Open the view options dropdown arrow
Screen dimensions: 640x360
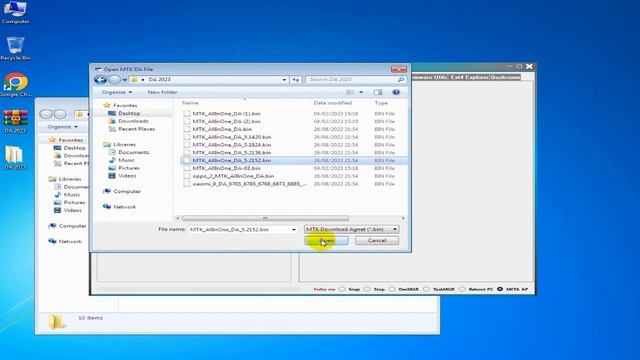click(x=361, y=92)
